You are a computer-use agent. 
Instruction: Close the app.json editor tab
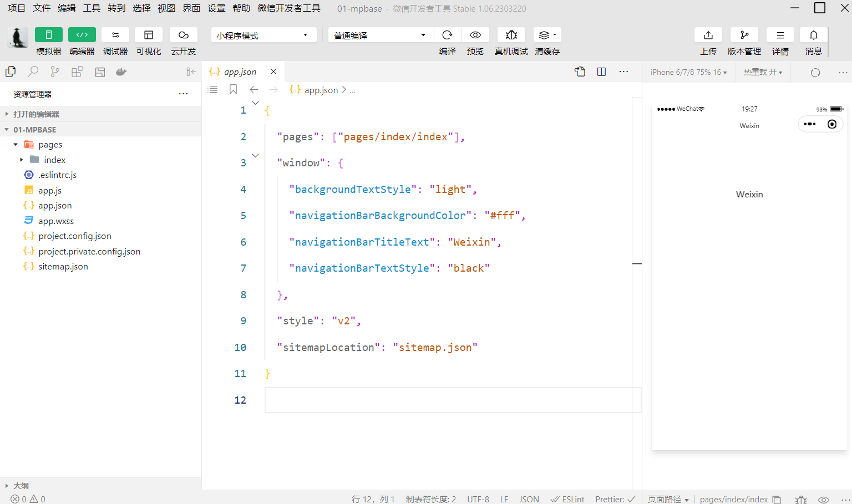pyautogui.click(x=273, y=72)
